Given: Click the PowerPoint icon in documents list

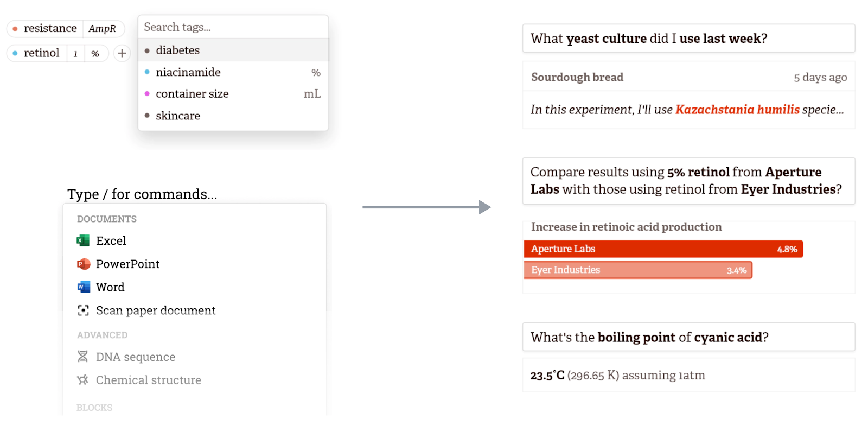Looking at the screenshot, I should tap(83, 264).
